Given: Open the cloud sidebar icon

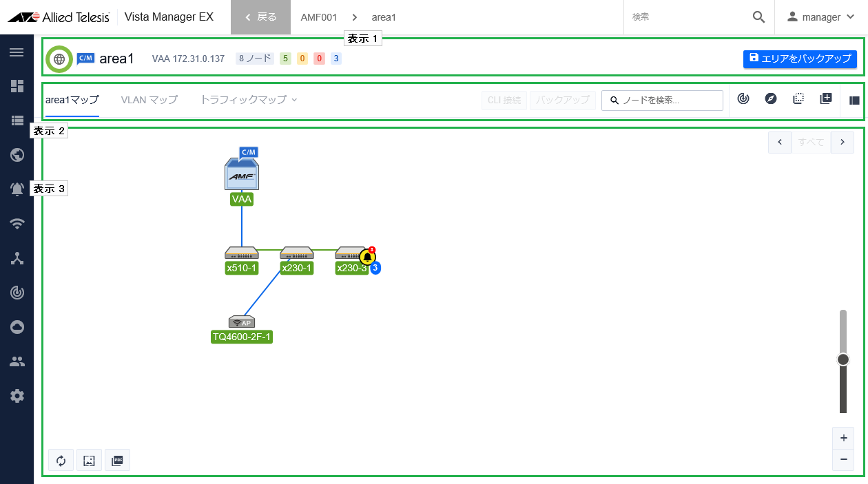Looking at the screenshot, I should (x=17, y=327).
